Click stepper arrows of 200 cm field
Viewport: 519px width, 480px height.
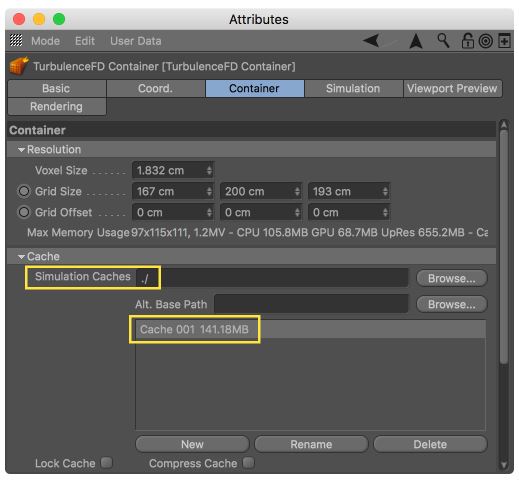tap(297, 192)
